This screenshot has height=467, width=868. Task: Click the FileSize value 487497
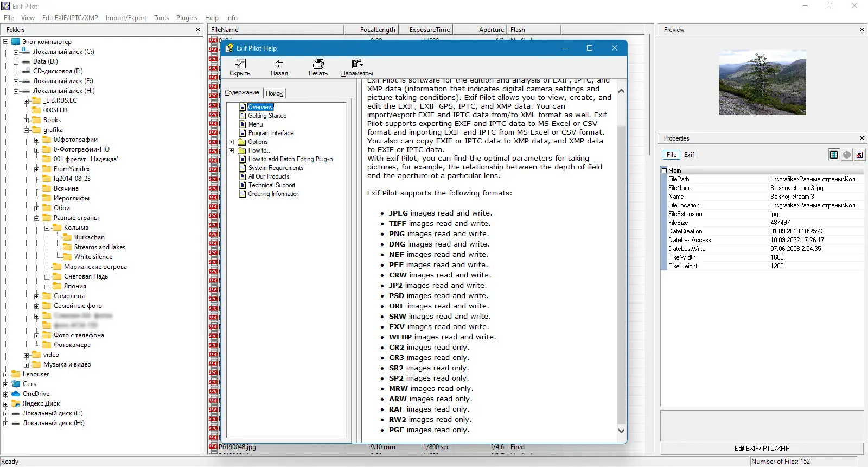coord(780,223)
